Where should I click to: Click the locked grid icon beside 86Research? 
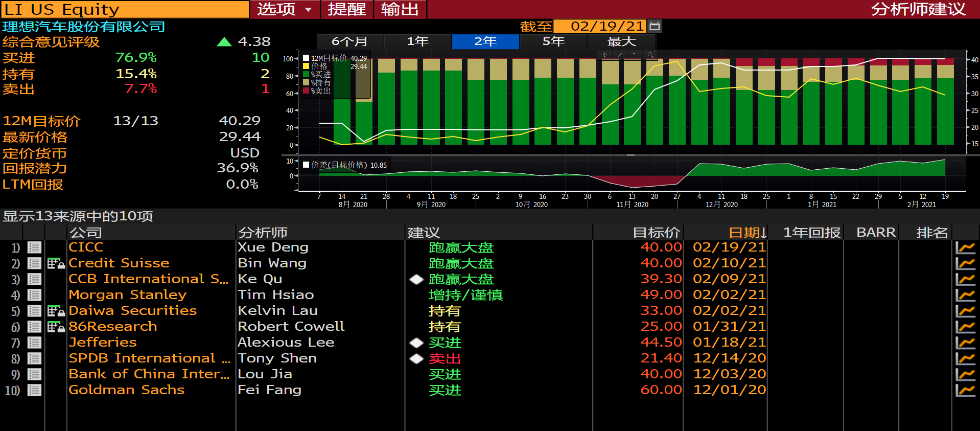pyautogui.click(x=56, y=327)
